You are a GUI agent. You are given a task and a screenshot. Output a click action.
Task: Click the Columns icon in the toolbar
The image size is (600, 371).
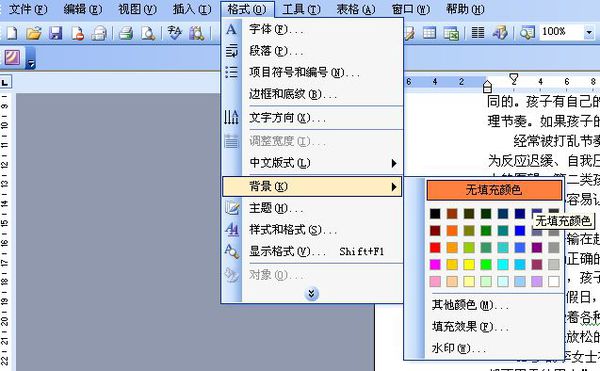(478, 33)
